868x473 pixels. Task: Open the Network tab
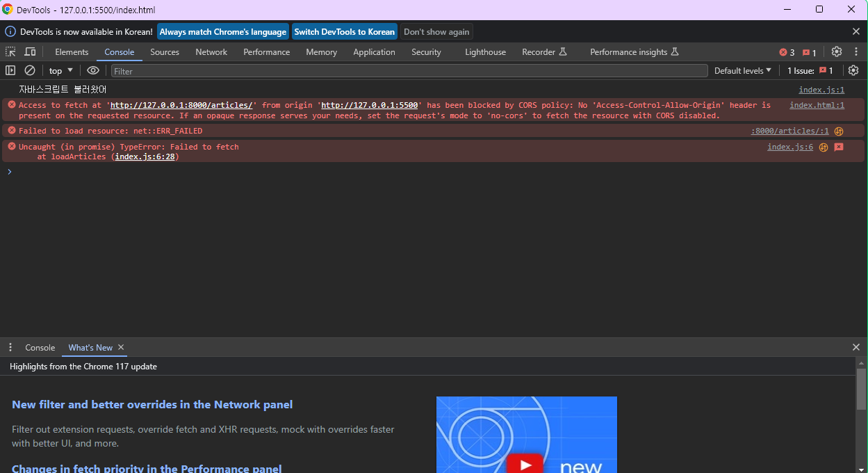click(x=211, y=52)
